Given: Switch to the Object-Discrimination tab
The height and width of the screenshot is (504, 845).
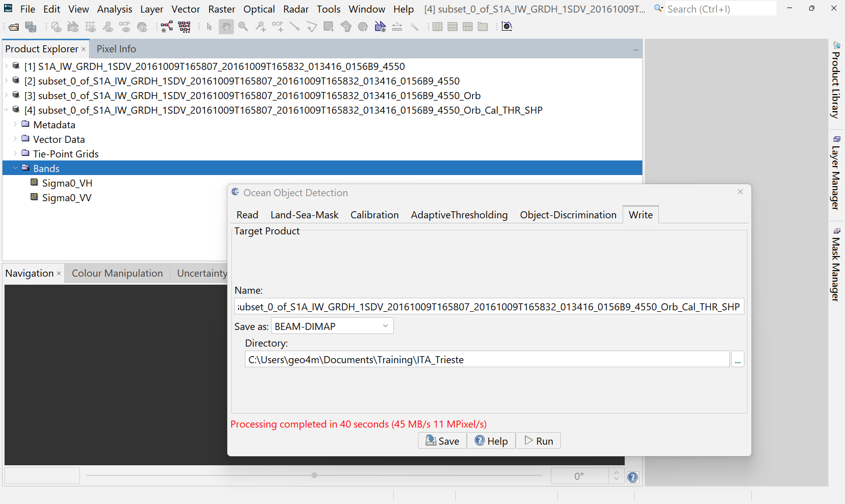Looking at the screenshot, I should (568, 215).
